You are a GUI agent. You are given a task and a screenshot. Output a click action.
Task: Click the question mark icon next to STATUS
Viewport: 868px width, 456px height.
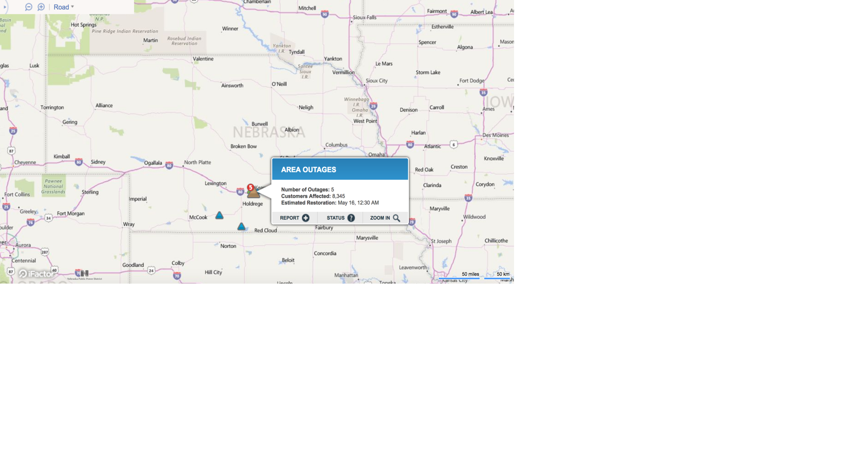click(351, 218)
